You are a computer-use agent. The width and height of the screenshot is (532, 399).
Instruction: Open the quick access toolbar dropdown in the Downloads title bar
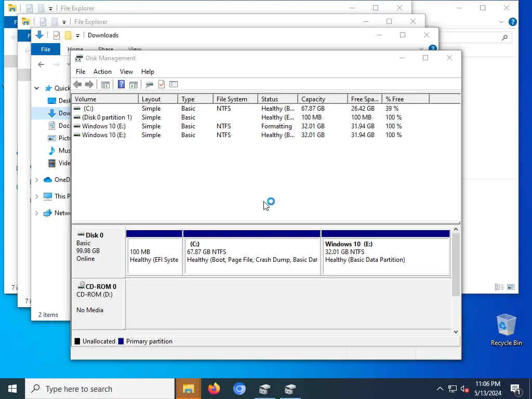tap(77, 36)
